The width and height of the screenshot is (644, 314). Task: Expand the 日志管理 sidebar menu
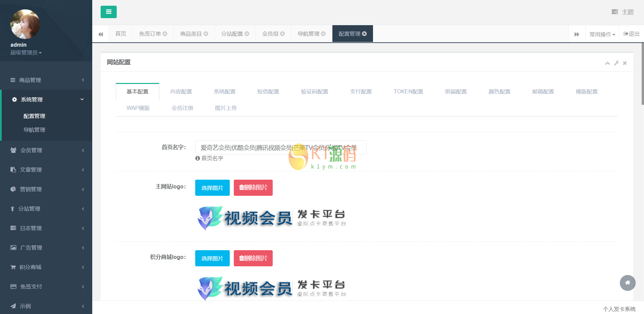46,228
